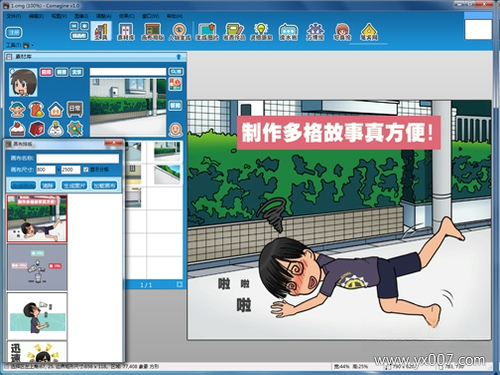The height and width of the screenshot is (375, 500).
Task: Select the 文字 text button in the library
Action: pos(77,72)
